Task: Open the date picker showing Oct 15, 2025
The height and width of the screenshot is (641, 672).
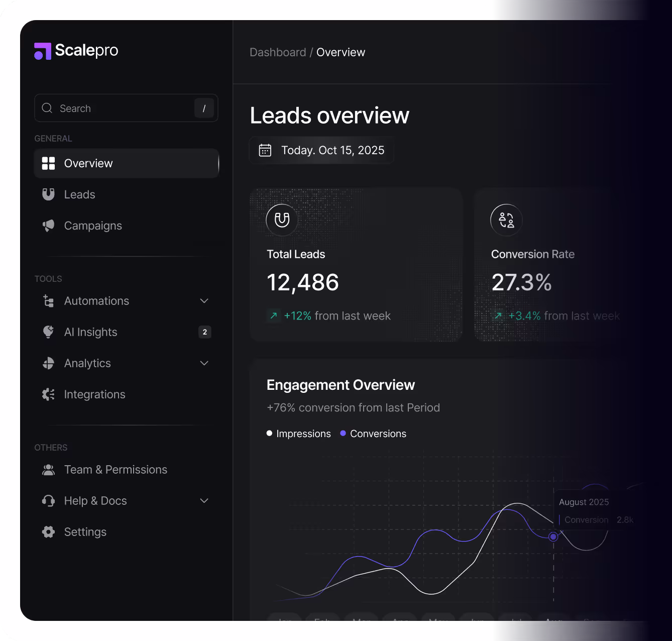Action: coord(321,150)
